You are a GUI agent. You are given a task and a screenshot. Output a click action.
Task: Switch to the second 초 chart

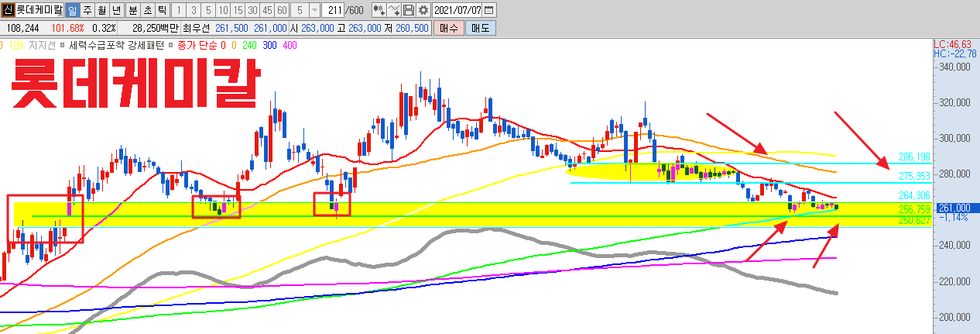tap(146, 10)
